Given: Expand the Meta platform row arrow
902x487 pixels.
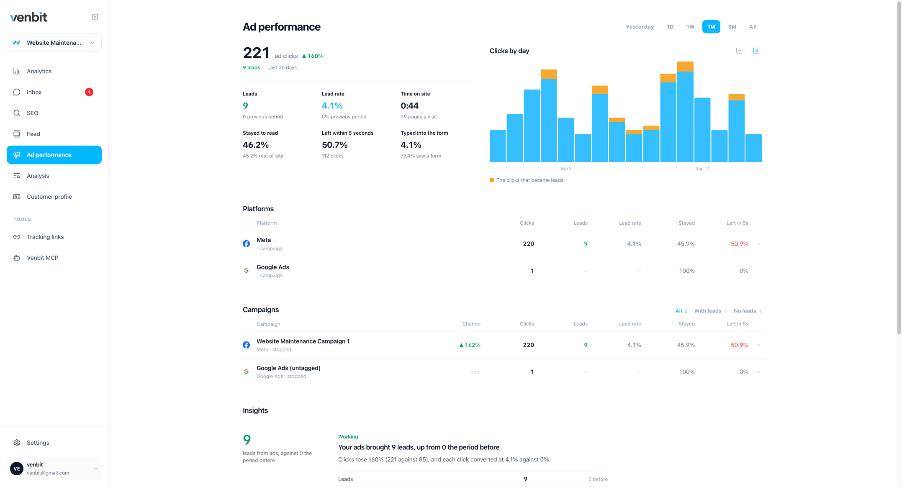Looking at the screenshot, I should [759, 244].
